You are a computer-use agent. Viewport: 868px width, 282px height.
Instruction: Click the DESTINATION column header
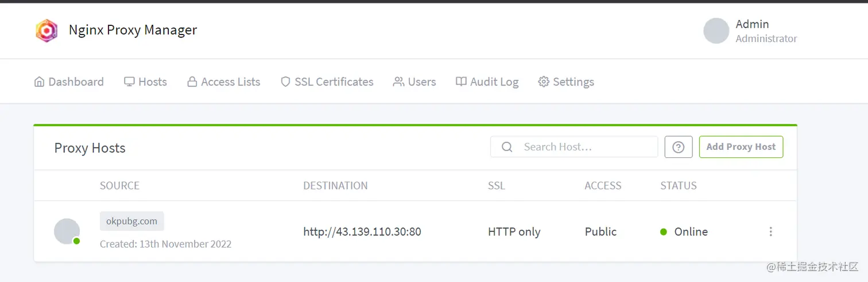point(335,186)
